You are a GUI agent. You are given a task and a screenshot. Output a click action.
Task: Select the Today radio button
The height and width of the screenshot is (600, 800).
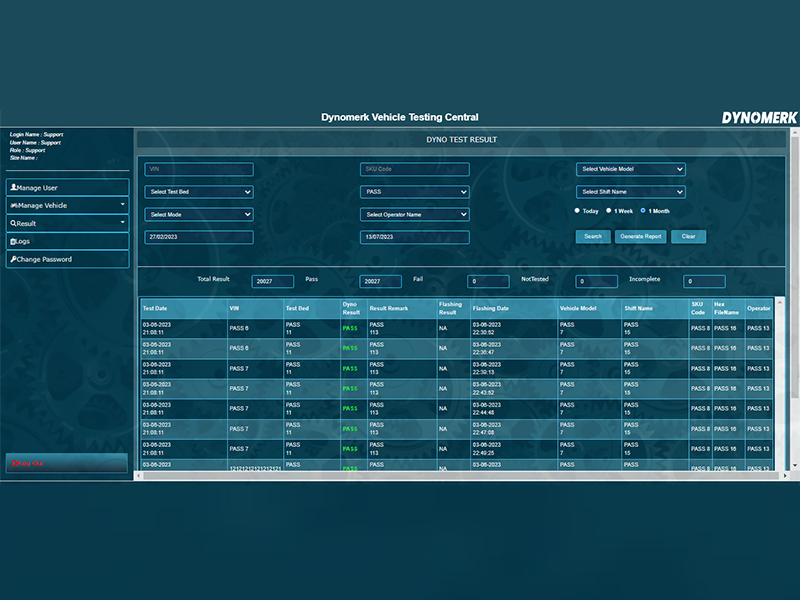coord(578,211)
